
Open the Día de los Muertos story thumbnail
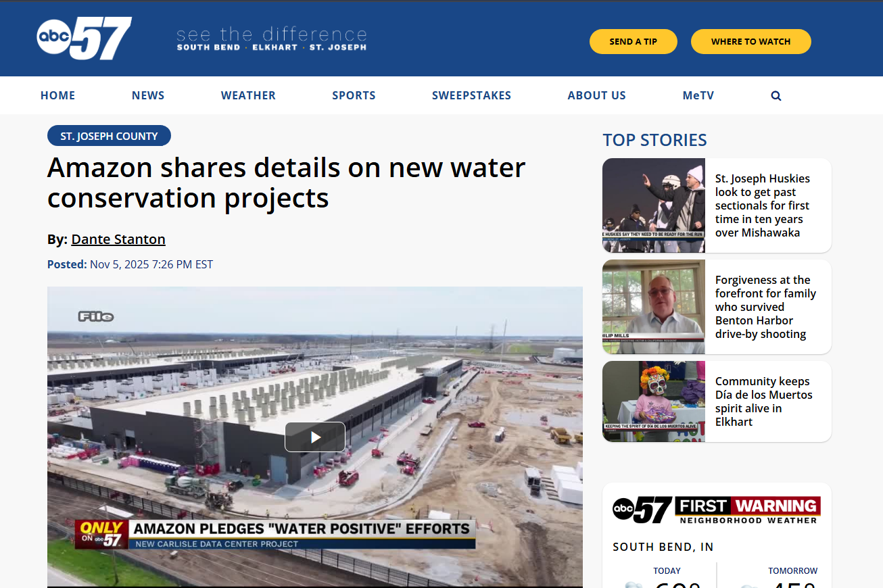pyautogui.click(x=654, y=401)
